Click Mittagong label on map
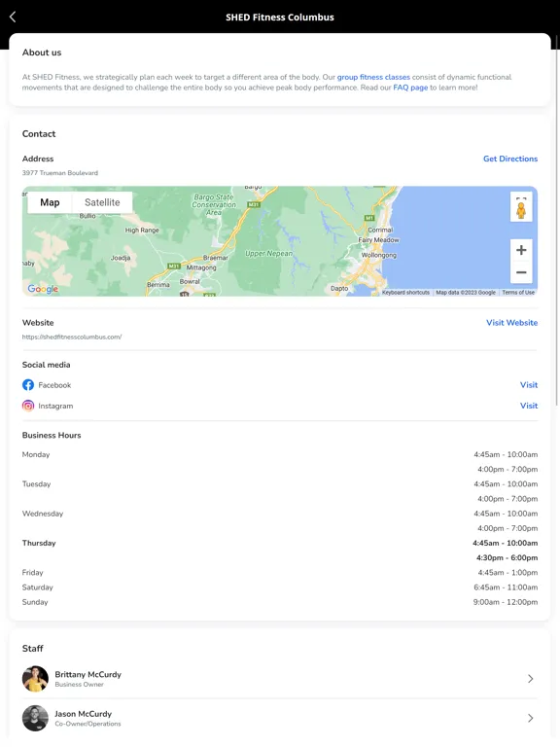Screen dimensions: 560x747 [201, 267]
